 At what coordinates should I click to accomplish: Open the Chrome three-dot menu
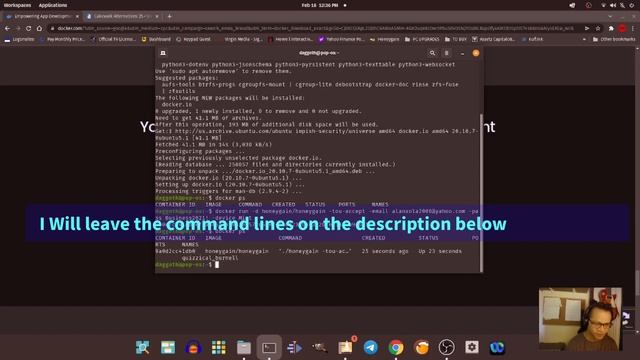pos(633,28)
